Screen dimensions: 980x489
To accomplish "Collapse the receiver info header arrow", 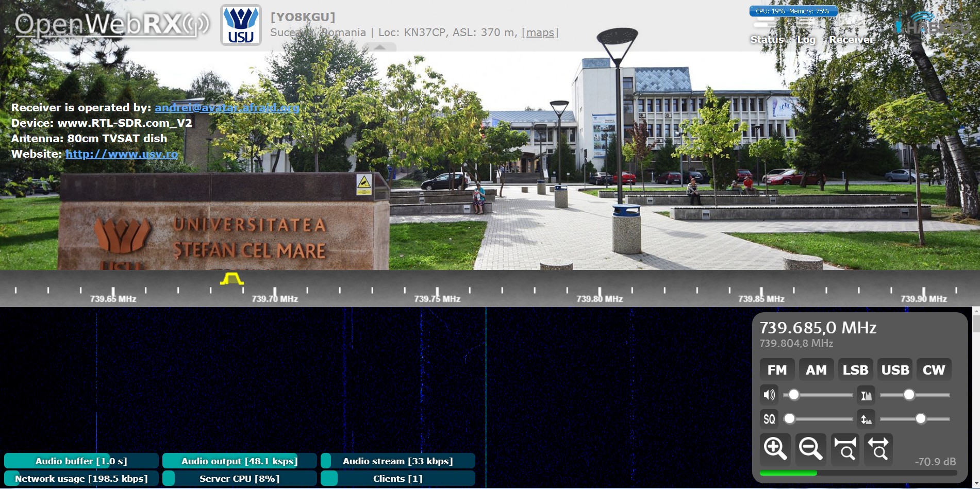I will coord(379,47).
